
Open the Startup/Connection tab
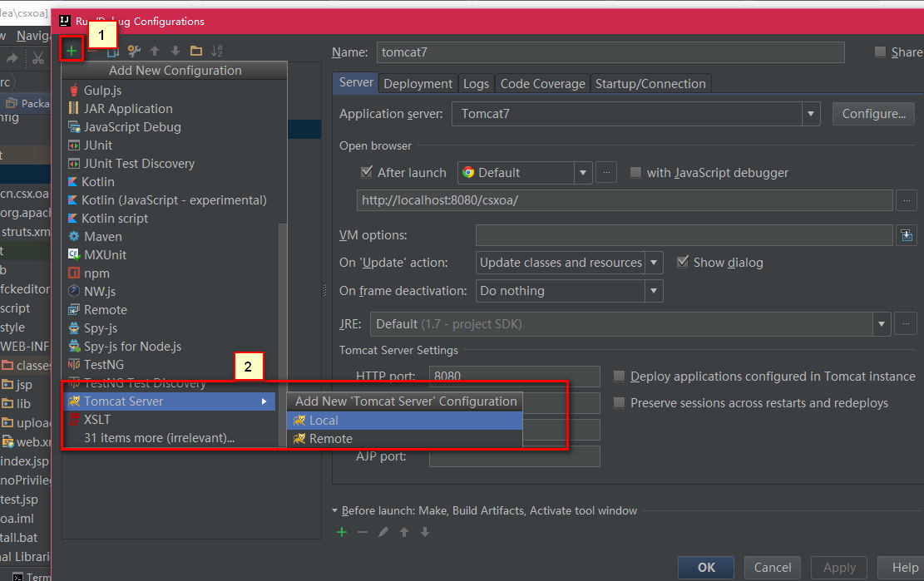pos(650,84)
